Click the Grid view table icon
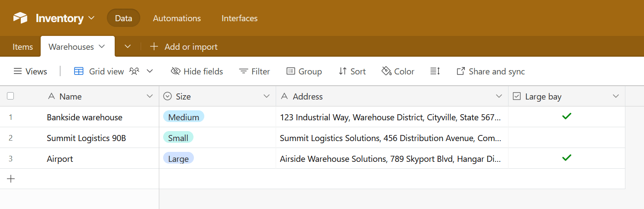This screenshot has height=209, width=644. pyautogui.click(x=79, y=71)
